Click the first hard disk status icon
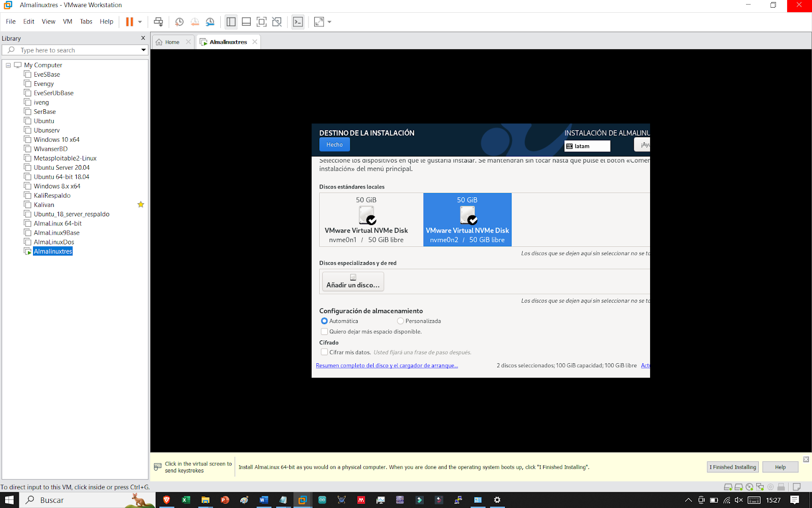The width and height of the screenshot is (812, 508). click(728, 487)
